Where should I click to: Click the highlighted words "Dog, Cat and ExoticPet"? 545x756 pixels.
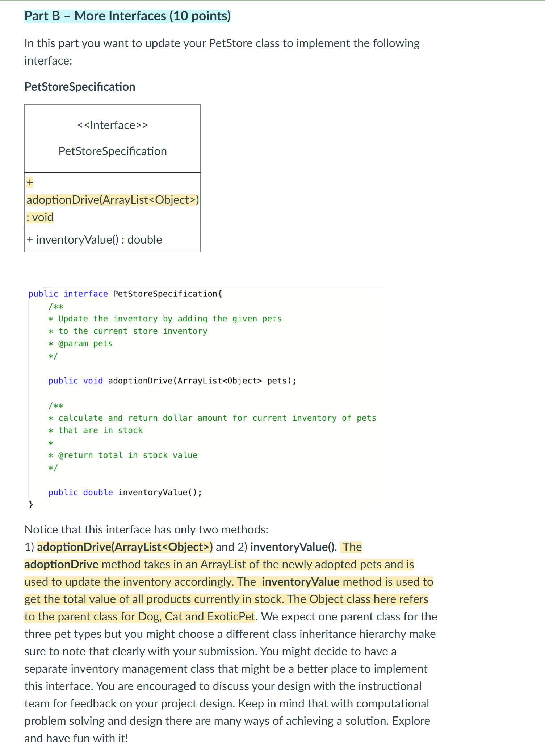click(x=197, y=616)
